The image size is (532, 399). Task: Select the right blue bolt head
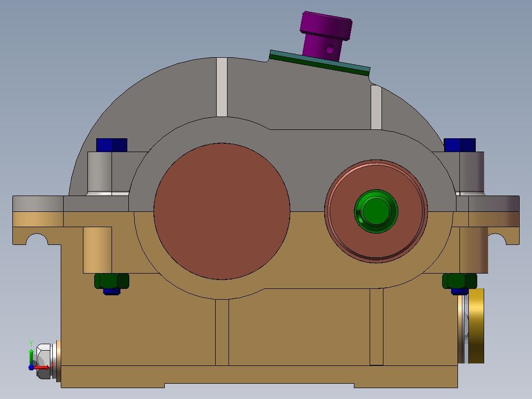pyautogui.click(x=460, y=145)
